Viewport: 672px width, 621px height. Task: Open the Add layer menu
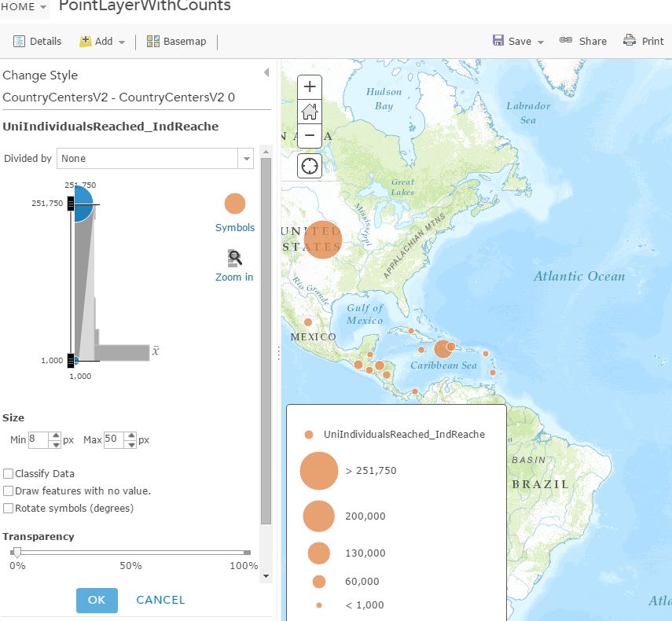102,41
